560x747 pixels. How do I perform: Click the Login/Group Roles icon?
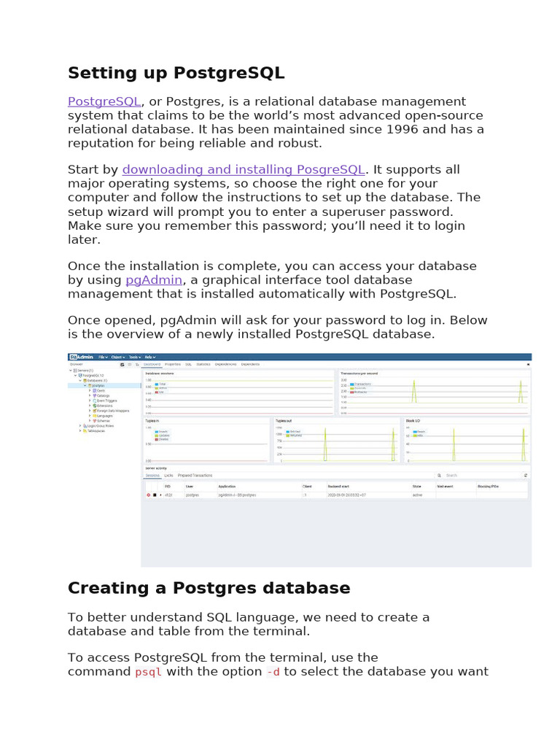tap(85, 426)
